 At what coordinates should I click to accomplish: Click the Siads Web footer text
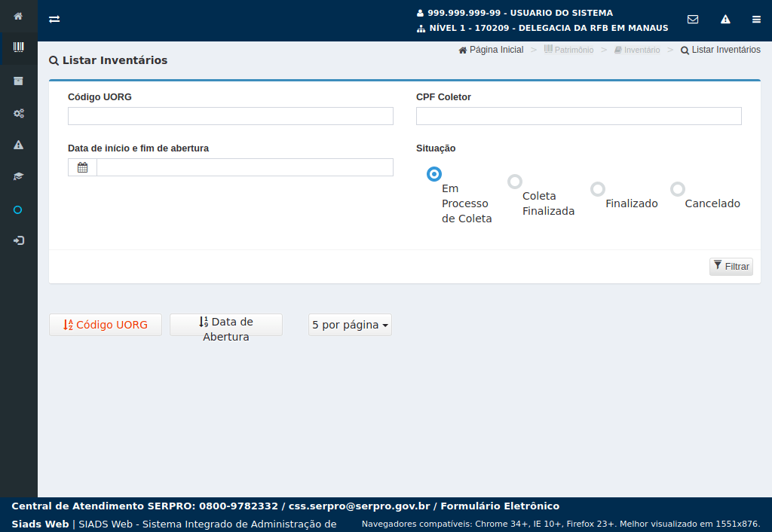pos(41,524)
